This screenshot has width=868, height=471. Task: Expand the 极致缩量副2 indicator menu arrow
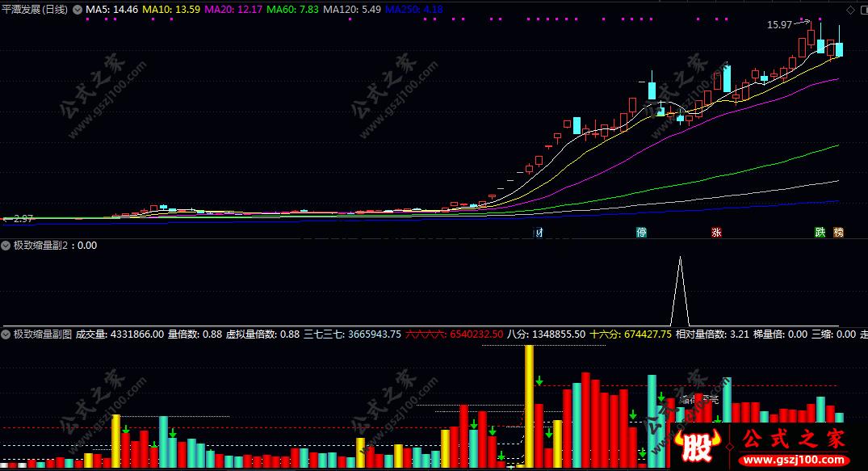coord(6,246)
